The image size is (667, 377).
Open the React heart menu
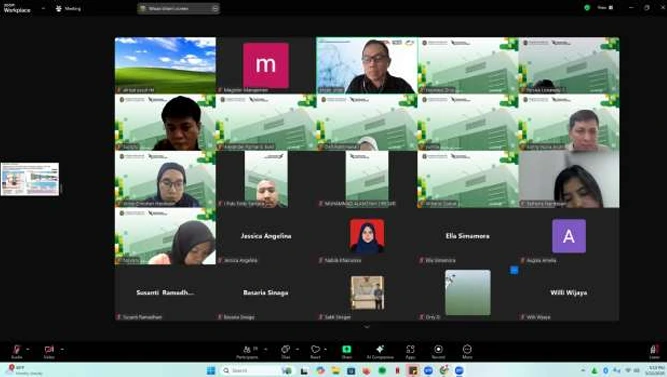point(315,351)
